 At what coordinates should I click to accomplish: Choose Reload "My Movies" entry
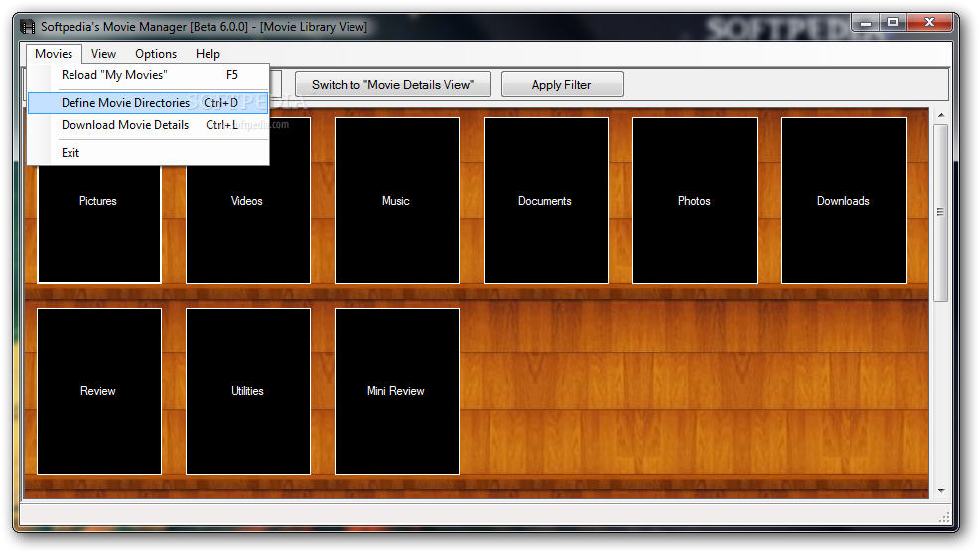148,75
